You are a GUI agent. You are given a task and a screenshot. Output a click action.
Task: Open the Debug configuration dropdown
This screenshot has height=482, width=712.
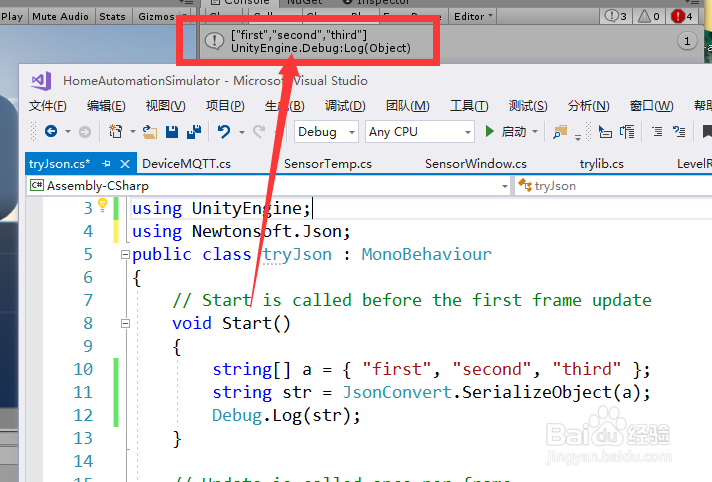tap(326, 132)
